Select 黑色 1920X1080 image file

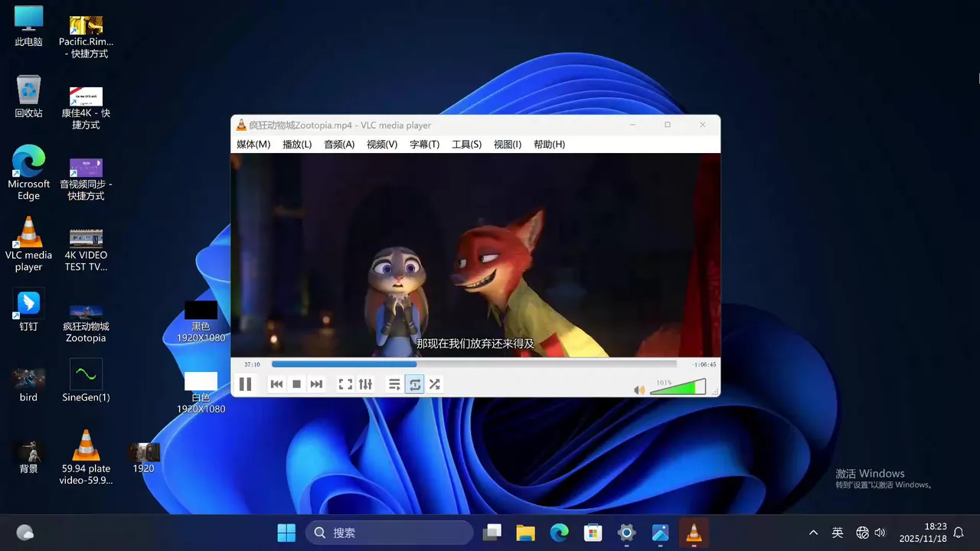(x=201, y=321)
